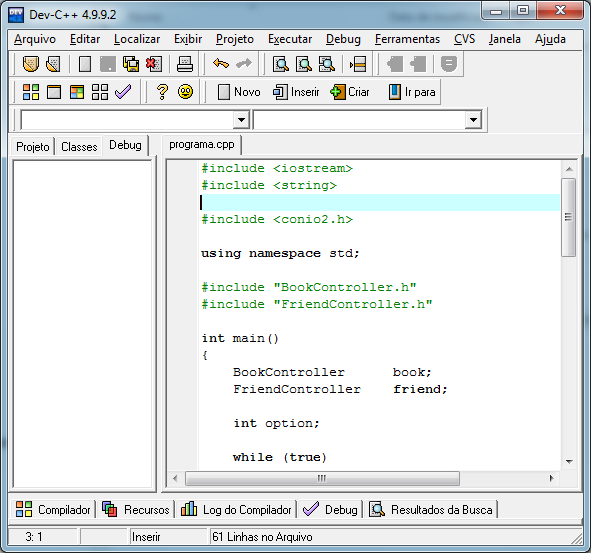This screenshot has height=553, width=591.
Task: Click the Inserir toolbar button
Action: pyautogui.click(x=296, y=92)
